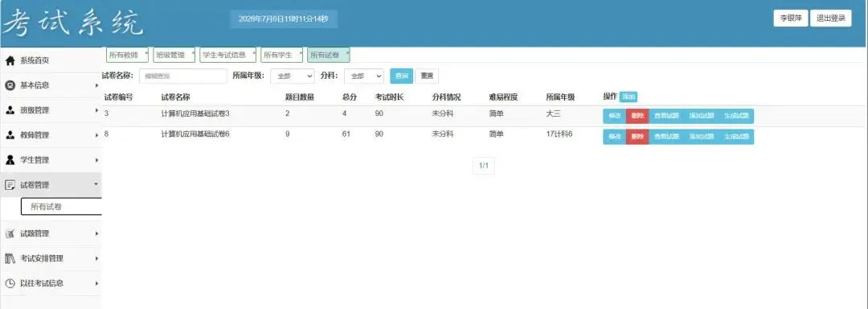Close the 学生考试信息 tab with its x

tap(253, 52)
